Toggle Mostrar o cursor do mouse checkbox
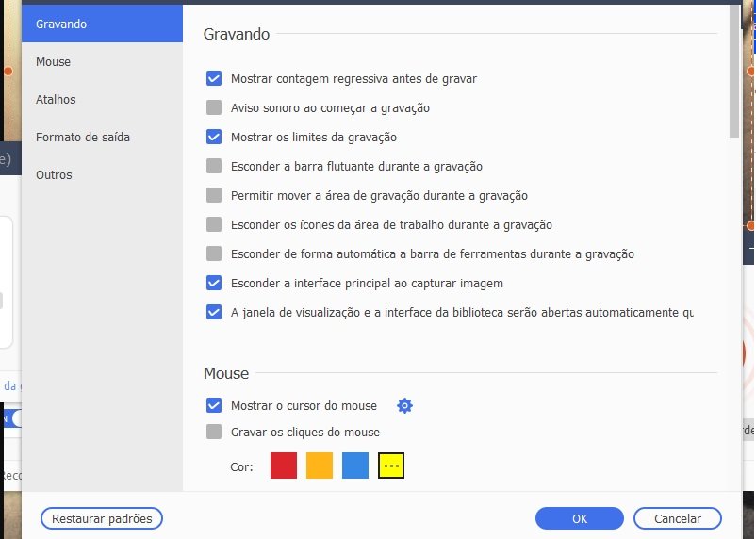The height and width of the screenshot is (539, 756). [x=214, y=405]
